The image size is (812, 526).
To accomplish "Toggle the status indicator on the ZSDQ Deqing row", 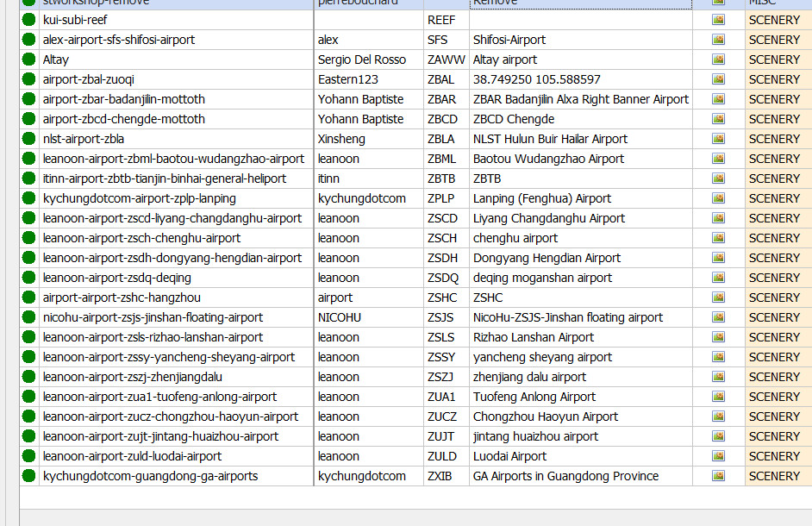I will pos(29,278).
